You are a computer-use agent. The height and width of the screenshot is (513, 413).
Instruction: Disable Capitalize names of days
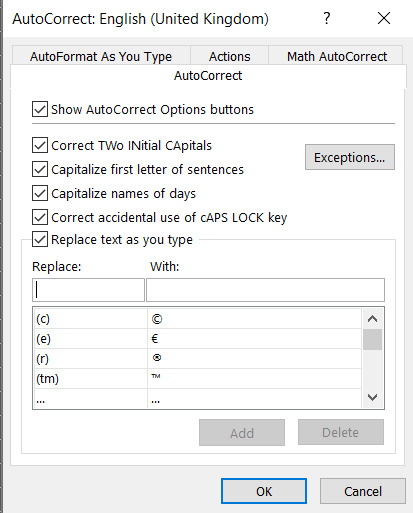(40, 193)
